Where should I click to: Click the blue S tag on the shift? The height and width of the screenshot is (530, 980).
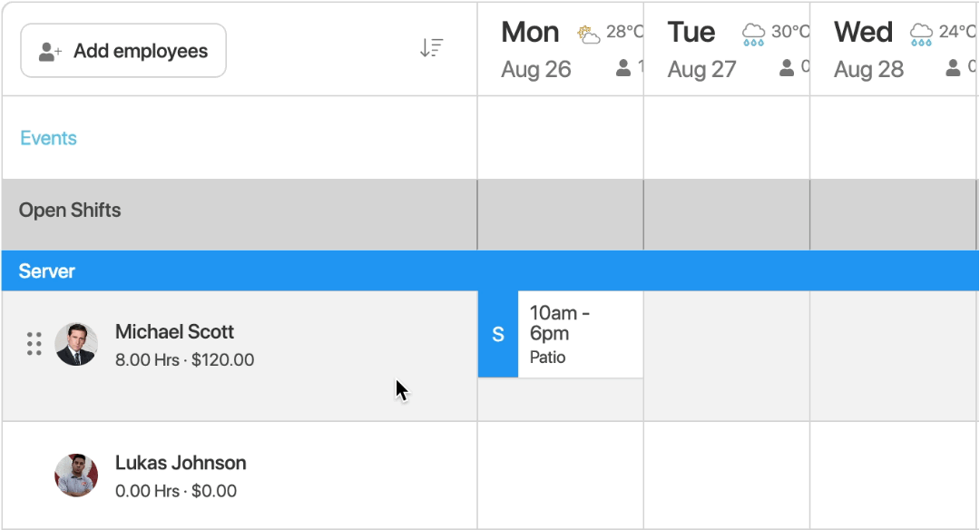496,334
